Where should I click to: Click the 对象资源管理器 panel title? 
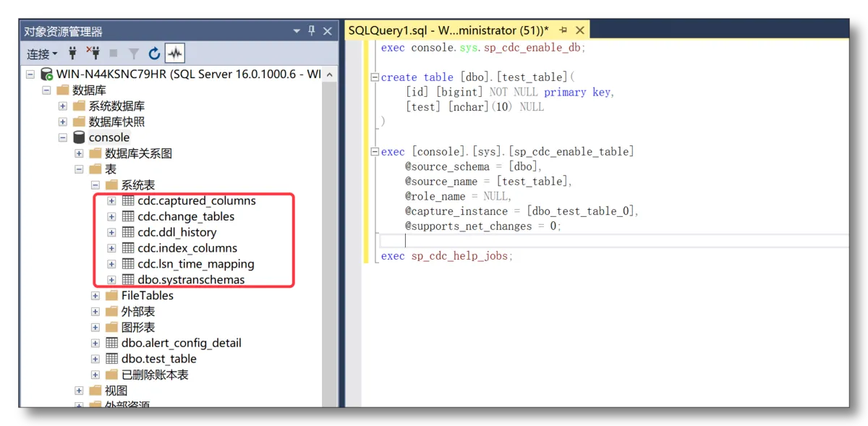pos(63,31)
